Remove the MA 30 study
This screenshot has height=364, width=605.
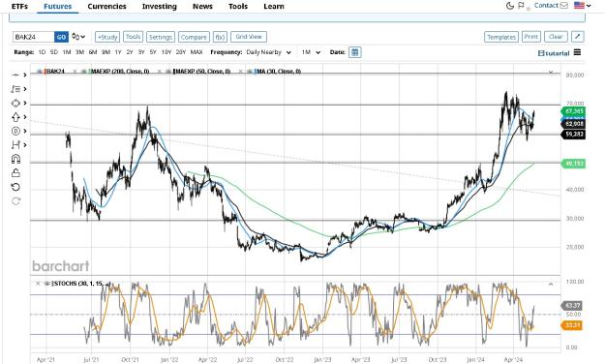(x=240, y=72)
